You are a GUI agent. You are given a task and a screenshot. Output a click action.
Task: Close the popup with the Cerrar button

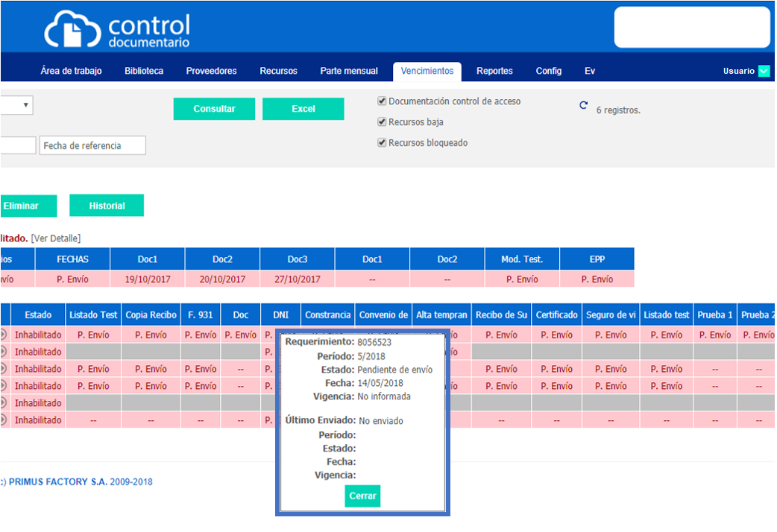point(362,496)
